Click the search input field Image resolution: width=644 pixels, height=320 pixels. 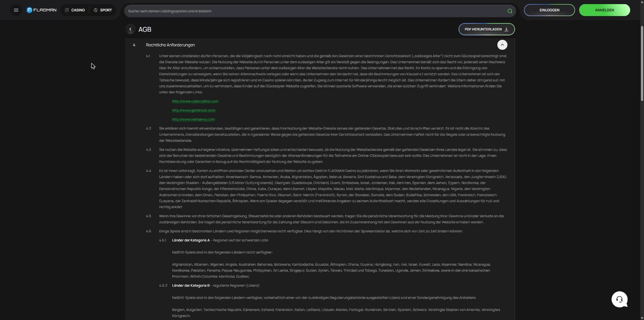click(x=320, y=11)
